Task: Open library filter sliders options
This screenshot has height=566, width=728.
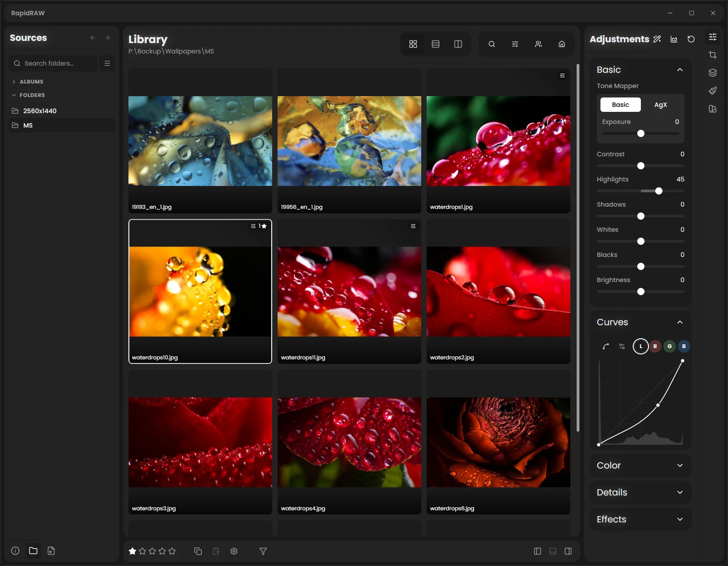Action: coord(515,44)
